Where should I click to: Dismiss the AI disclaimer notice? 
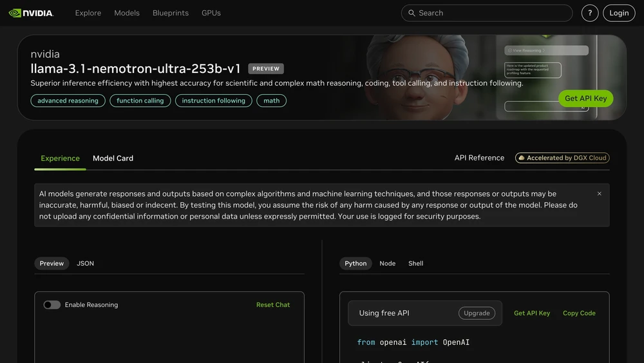point(599,193)
